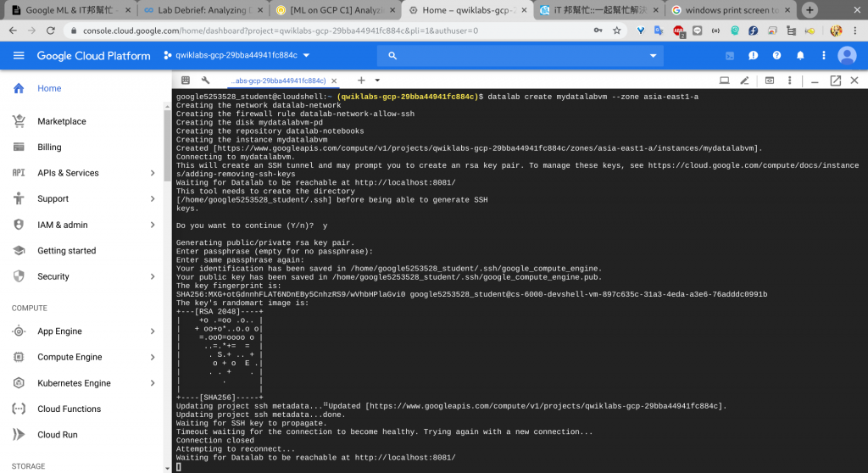
Task: Click the Getting started graduation cap icon
Action: point(19,250)
